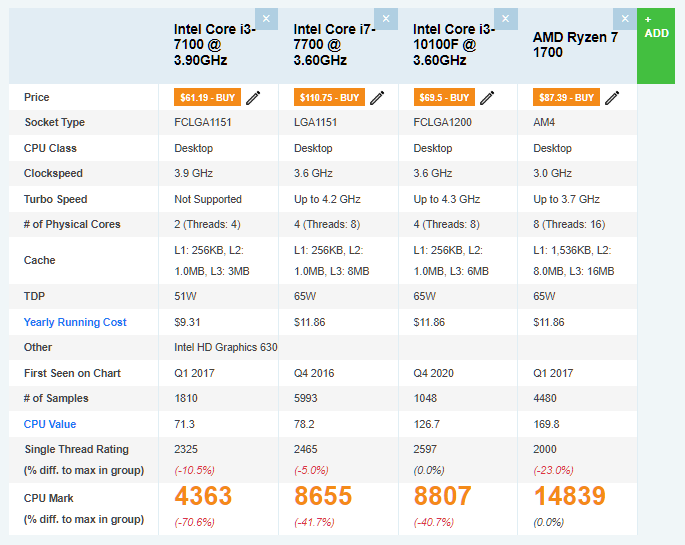This screenshot has height=545, width=685.
Task: Click the CPU Mark score 8807
Action: click(x=443, y=496)
